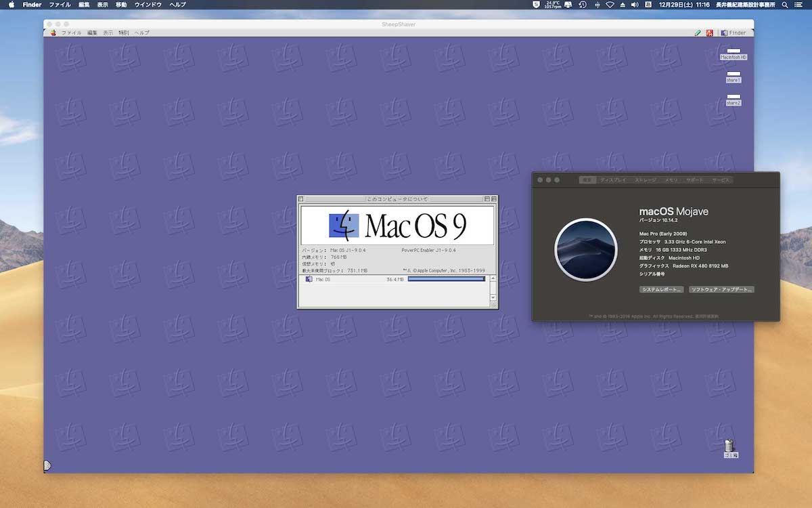Click the 長井義紀建築設計事務所 user name in menu bar
The image size is (812, 508).
coord(745,4)
